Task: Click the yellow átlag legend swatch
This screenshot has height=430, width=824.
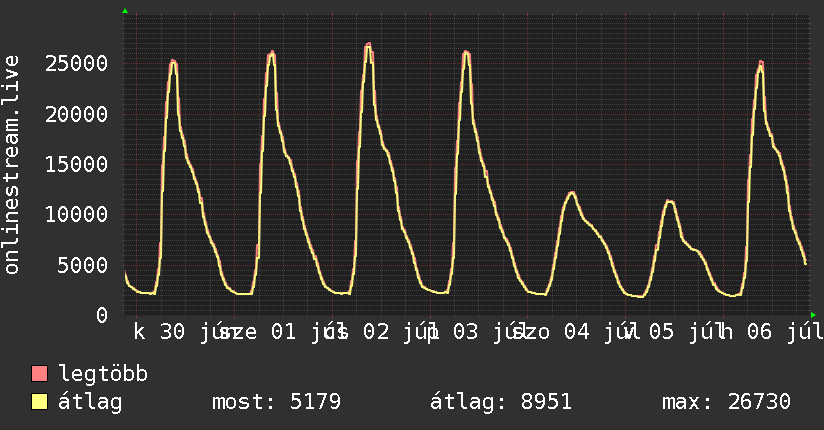Action: 39,401
